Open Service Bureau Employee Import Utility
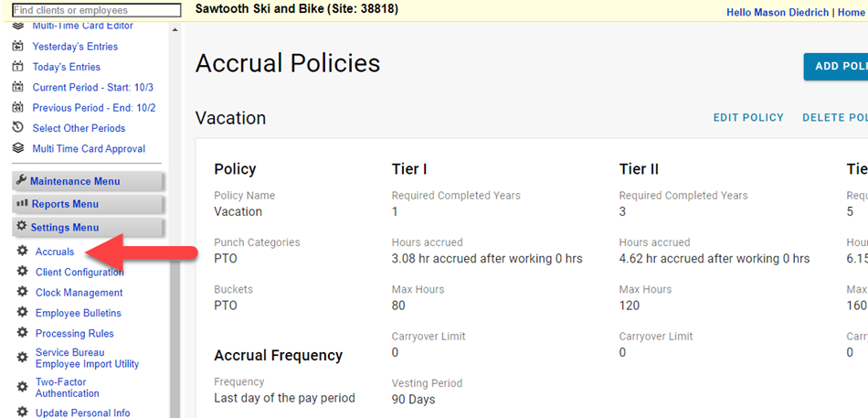Image resolution: width=868 pixels, height=418 pixels. (87, 358)
